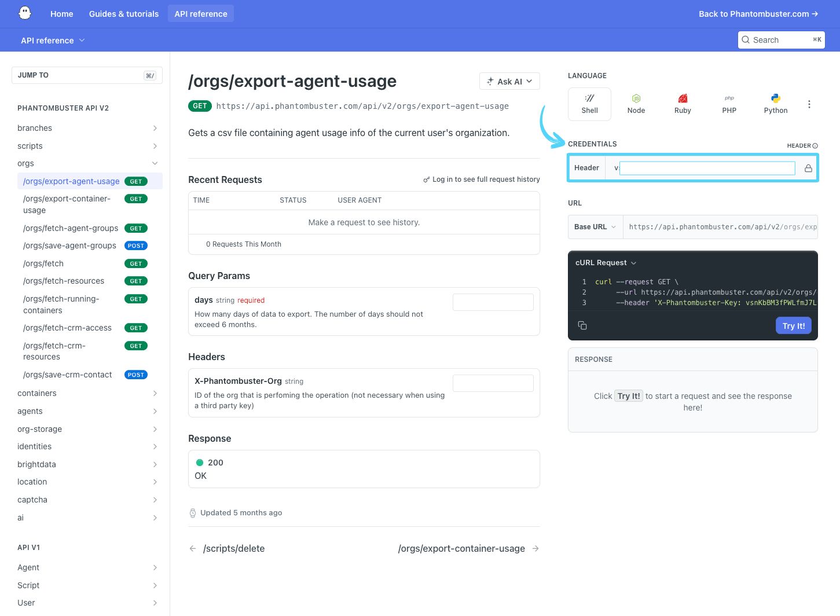The height and width of the screenshot is (616, 840).
Task: Focus the credentials Header input
Action: pyautogui.click(x=707, y=168)
